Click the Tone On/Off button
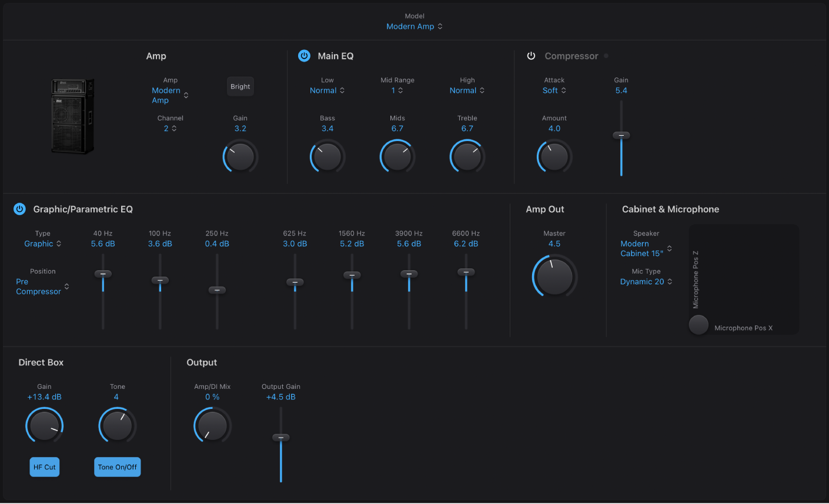829x504 pixels. [117, 466]
